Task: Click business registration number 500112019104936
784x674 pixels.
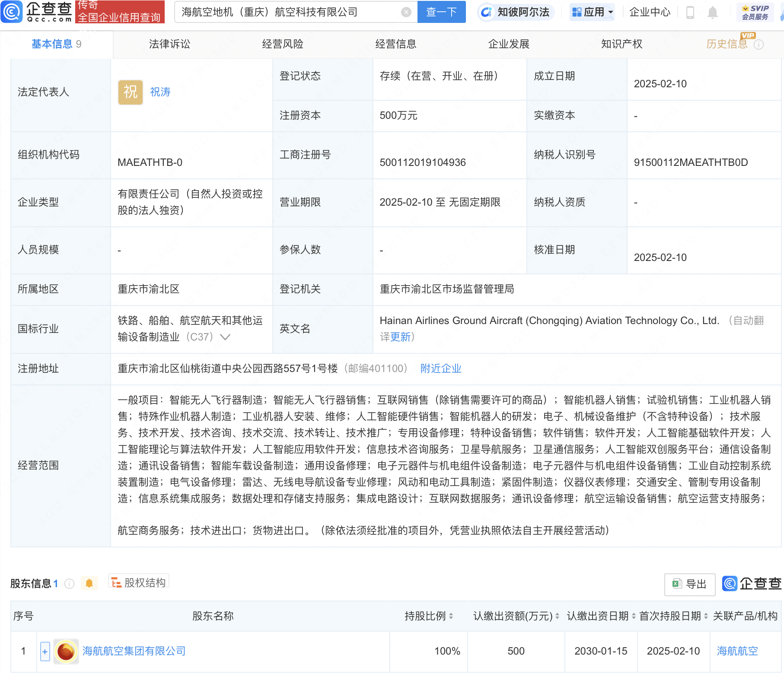Action: click(x=423, y=162)
